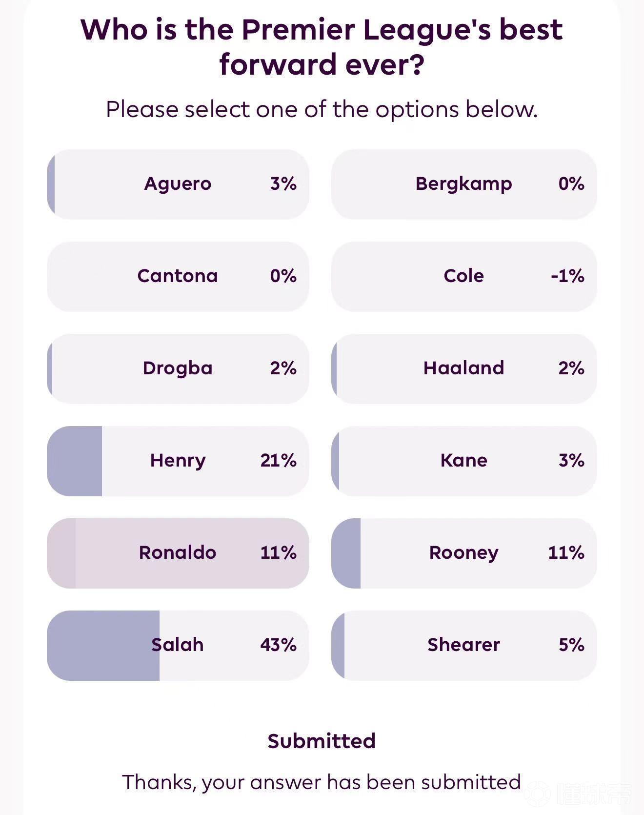Click the Submitted status label
This screenshot has width=644, height=815.
click(x=322, y=741)
